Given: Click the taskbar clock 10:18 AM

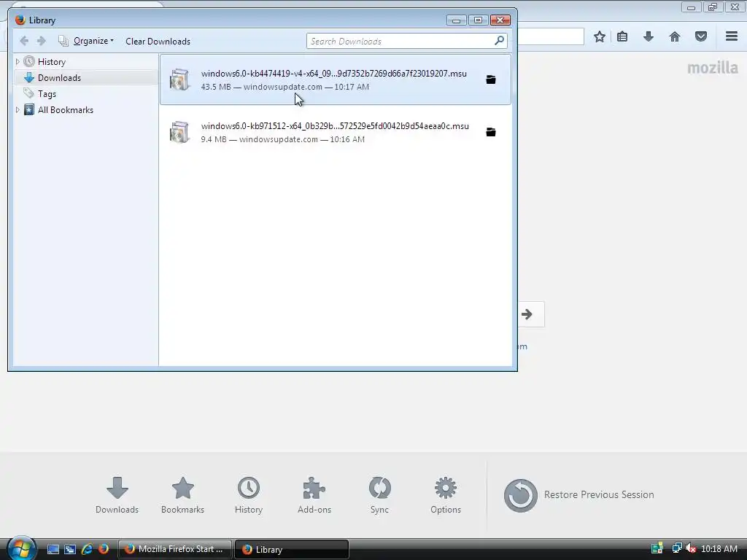Looking at the screenshot, I should click(x=719, y=548).
